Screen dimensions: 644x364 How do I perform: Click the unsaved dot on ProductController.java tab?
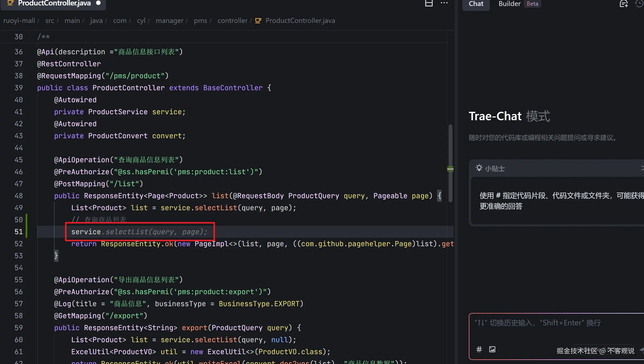tap(99, 3)
